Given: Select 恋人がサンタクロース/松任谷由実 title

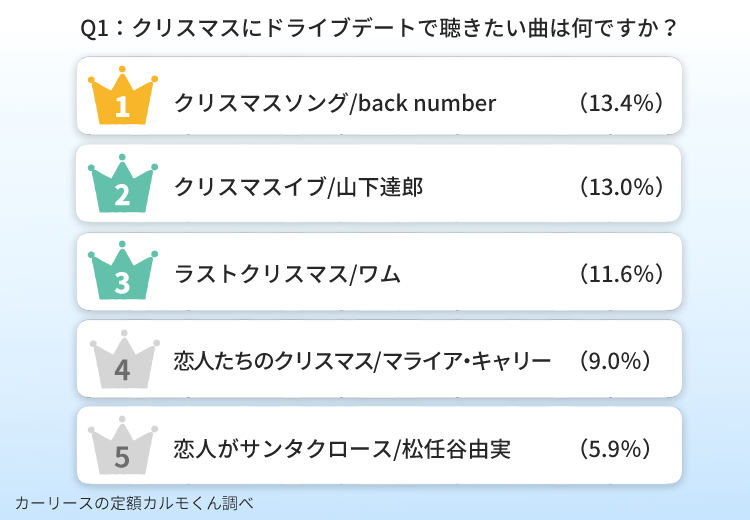Looking at the screenshot, I should pyautogui.click(x=342, y=449).
